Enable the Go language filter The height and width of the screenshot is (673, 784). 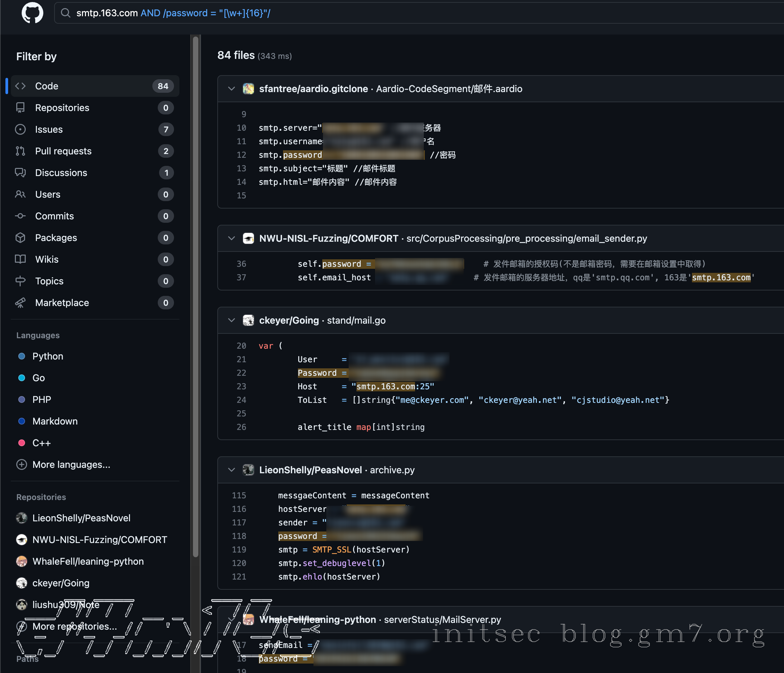(x=39, y=377)
